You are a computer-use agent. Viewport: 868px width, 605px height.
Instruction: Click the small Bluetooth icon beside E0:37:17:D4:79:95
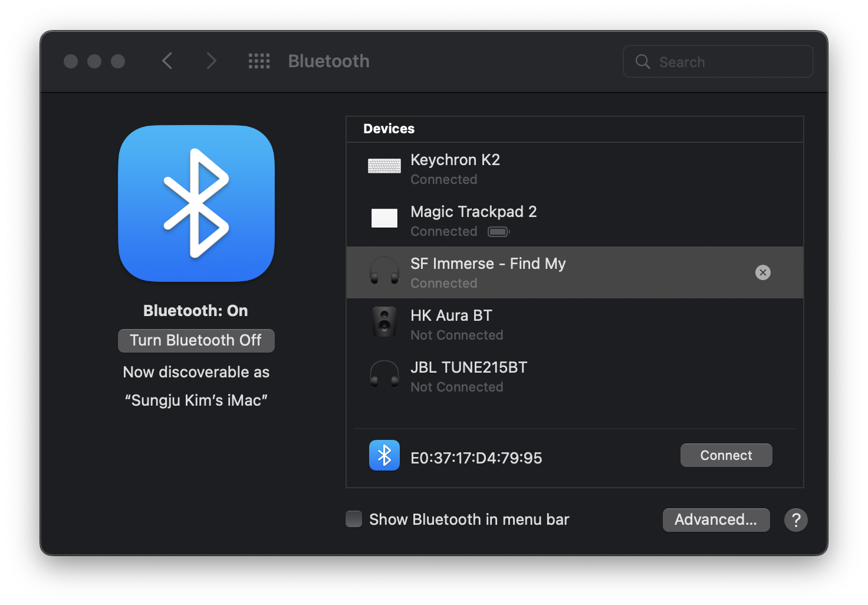click(384, 455)
